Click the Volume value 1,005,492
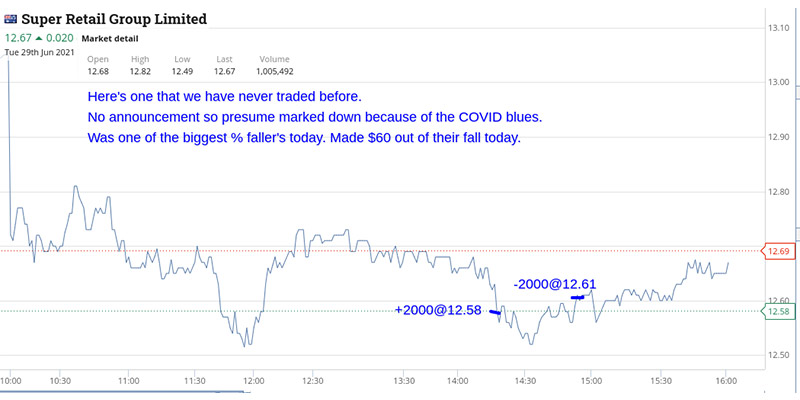The height and width of the screenshot is (400, 800). [274, 72]
